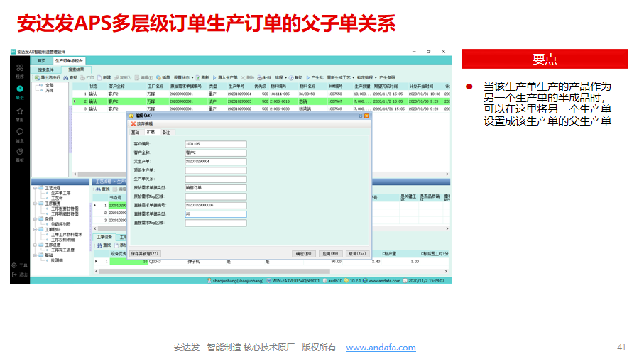The image size is (644, 361).
Task: Open the 工具 gear tools icon
Action: click(x=14, y=265)
